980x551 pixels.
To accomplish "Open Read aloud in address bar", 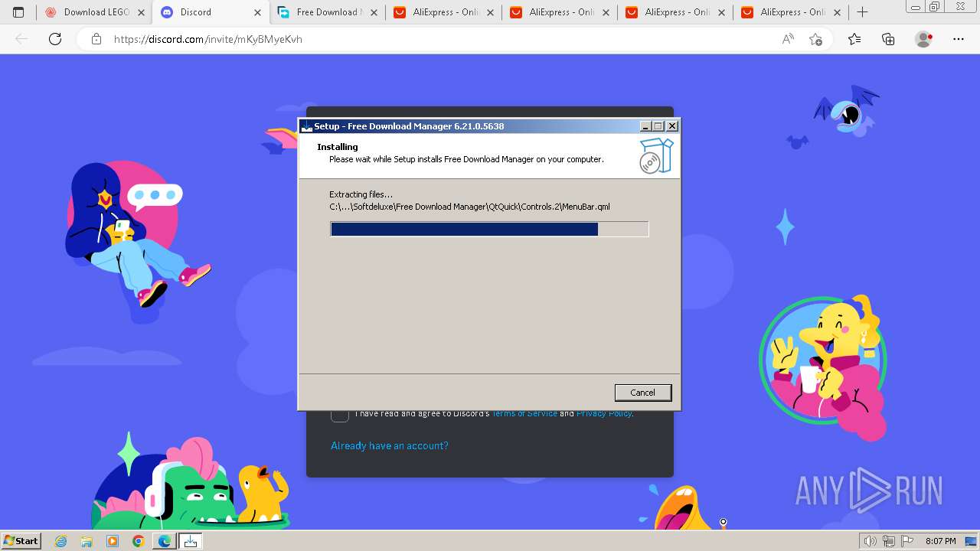I will (x=788, y=39).
